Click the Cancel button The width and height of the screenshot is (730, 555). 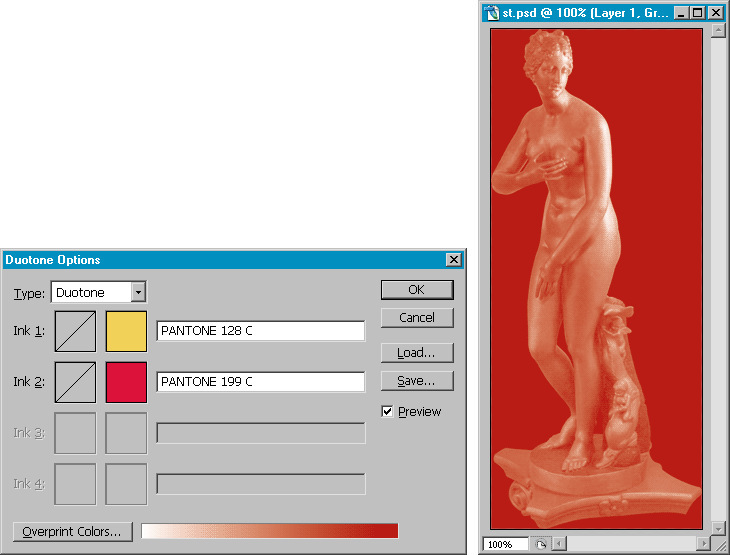417,318
